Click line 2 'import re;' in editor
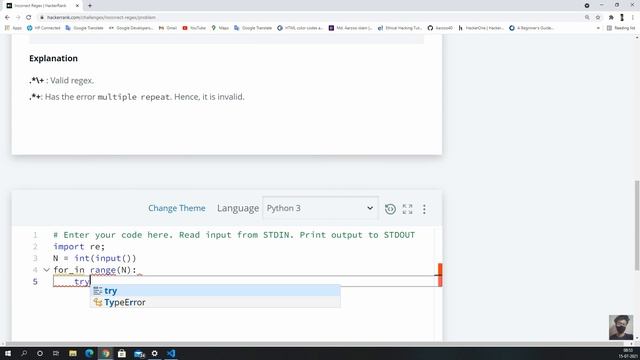 [79, 247]
